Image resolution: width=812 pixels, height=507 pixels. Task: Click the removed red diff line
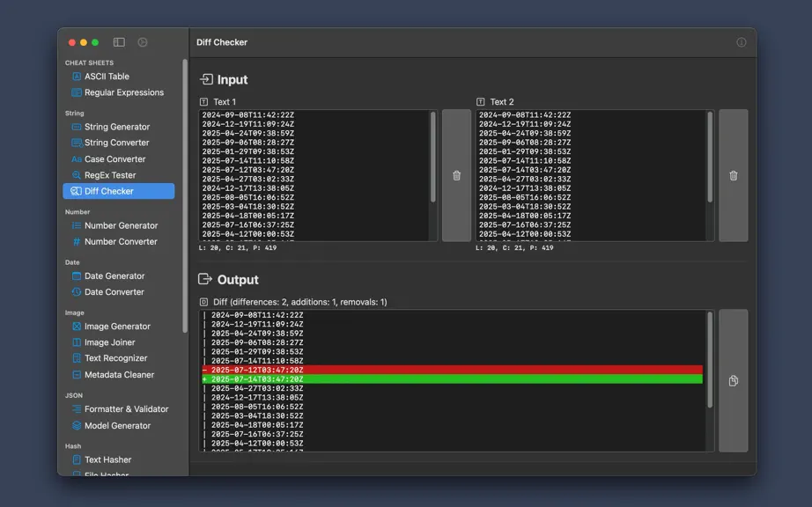point(452,370)
